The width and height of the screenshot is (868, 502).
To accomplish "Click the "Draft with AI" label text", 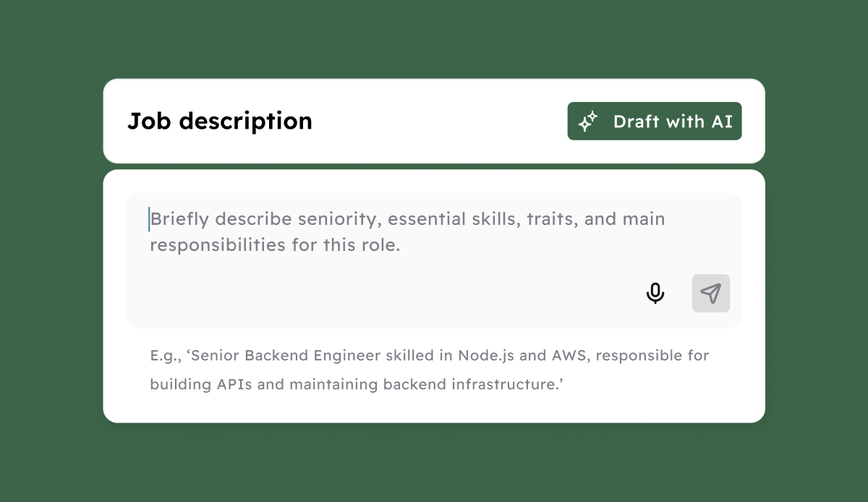I will coord(673,122).
